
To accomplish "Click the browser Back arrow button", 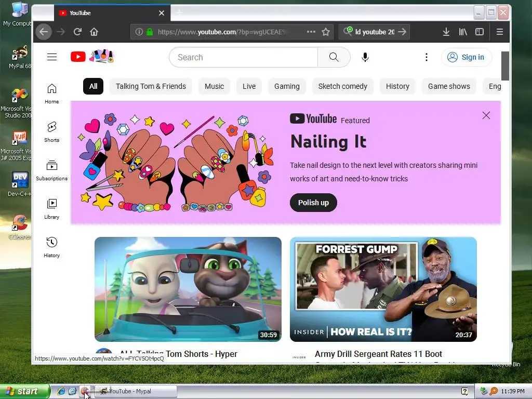I will click(x=44, y=32).
